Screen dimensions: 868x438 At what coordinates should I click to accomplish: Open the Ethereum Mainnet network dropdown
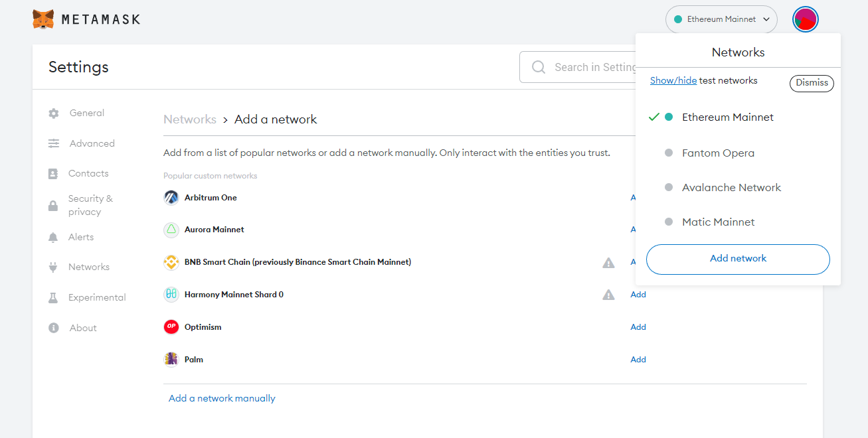(x=721, y=19)
